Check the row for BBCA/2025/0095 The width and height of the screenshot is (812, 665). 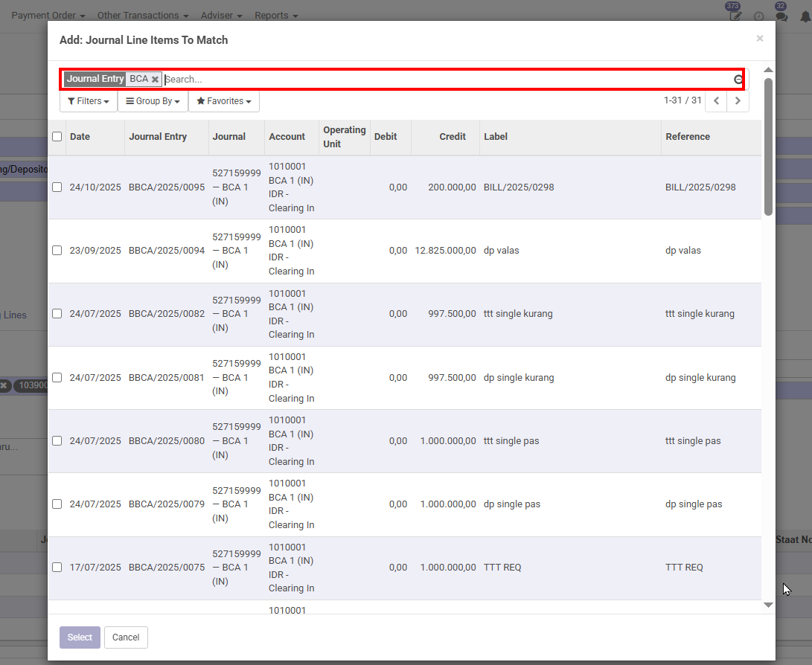coord(57,187)
